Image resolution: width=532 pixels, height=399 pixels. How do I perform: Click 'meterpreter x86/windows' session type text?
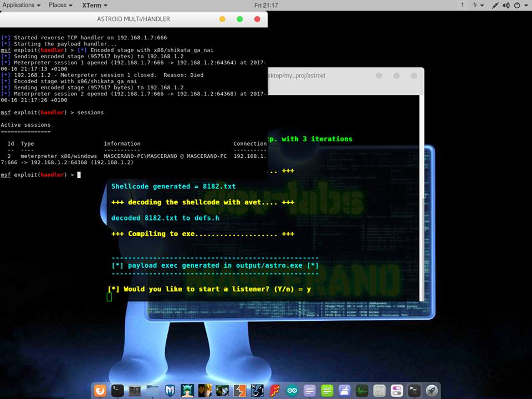[x=59, y=156]
